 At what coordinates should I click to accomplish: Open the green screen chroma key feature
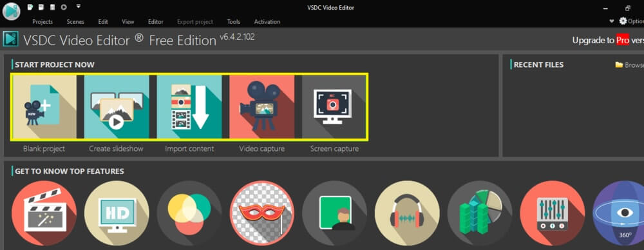(x=335, y=213)
